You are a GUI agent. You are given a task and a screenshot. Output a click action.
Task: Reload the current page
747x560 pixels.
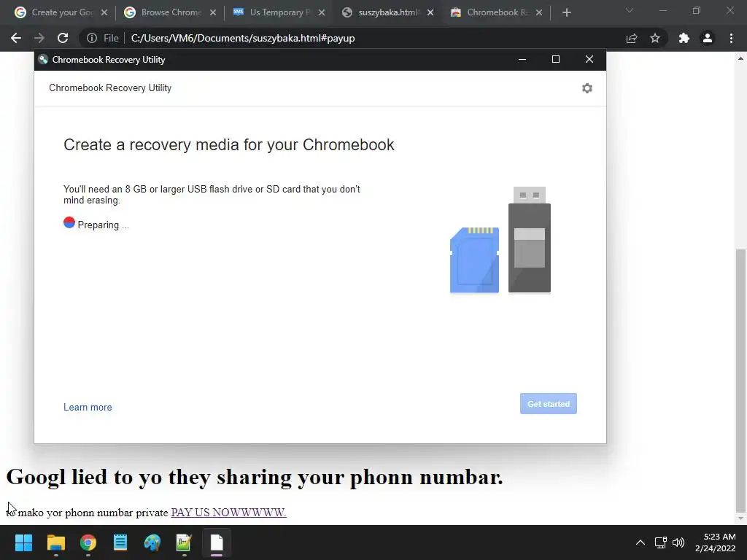point(63,38)
